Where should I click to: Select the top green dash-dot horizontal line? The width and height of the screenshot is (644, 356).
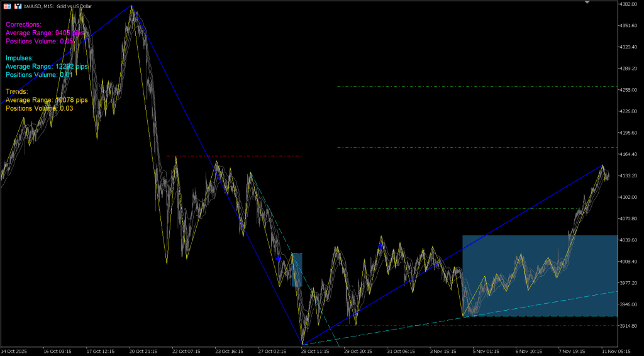click(477, 86)
